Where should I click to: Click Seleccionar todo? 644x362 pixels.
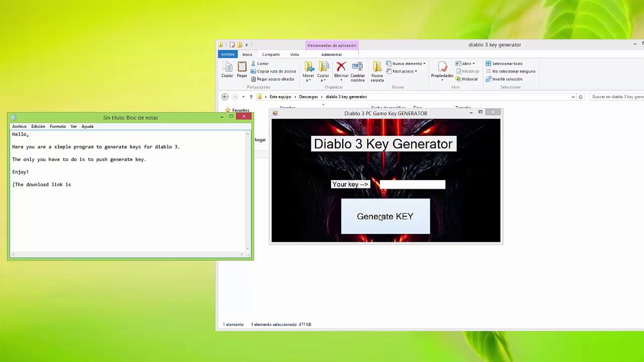[504, 63]
